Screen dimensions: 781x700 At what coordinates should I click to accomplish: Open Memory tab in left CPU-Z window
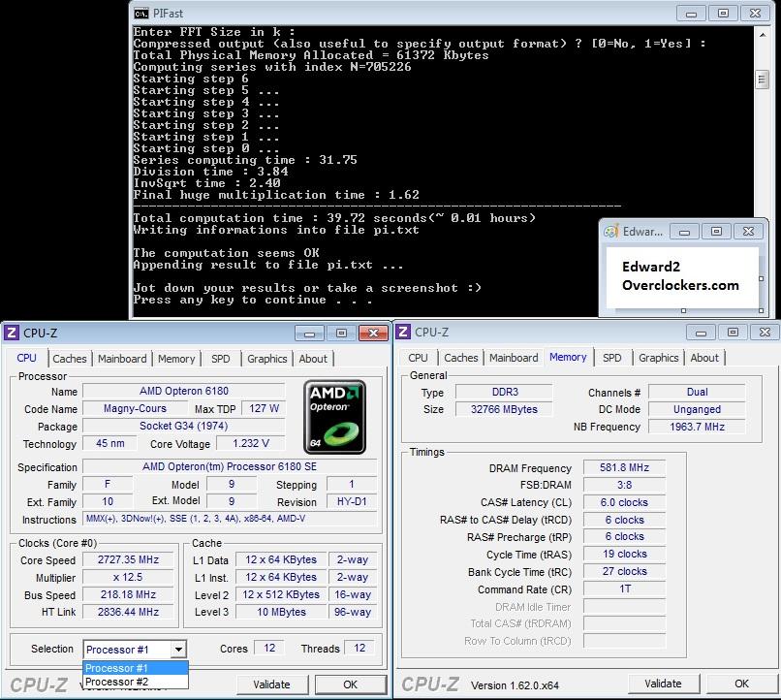(x=176, y=359)
